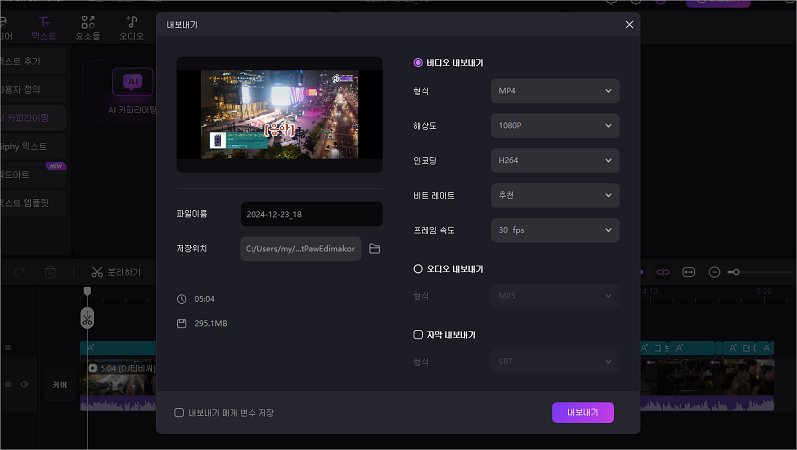Click the scissors split icon on playhead
Screen dimensions: 797x450
[88, 319]
